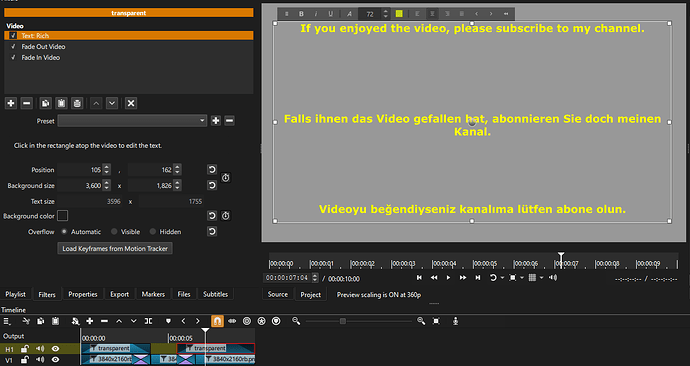Toggle bold in the rich text toolbar
Screen dimensions: 690x366
[x=301, y=14]
